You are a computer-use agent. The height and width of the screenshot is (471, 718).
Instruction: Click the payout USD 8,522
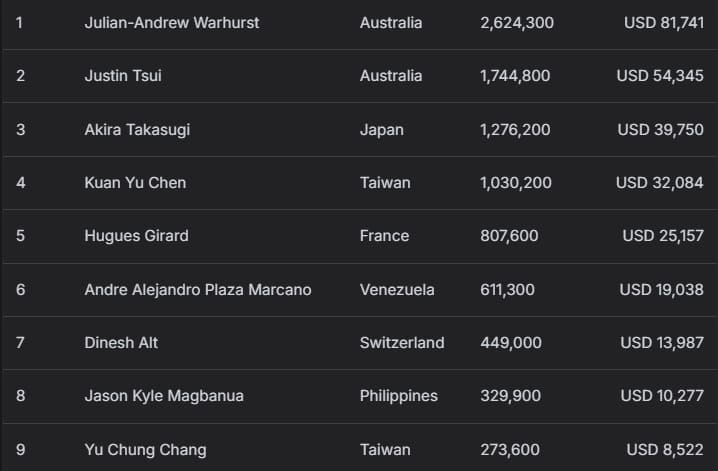(665, 450)
